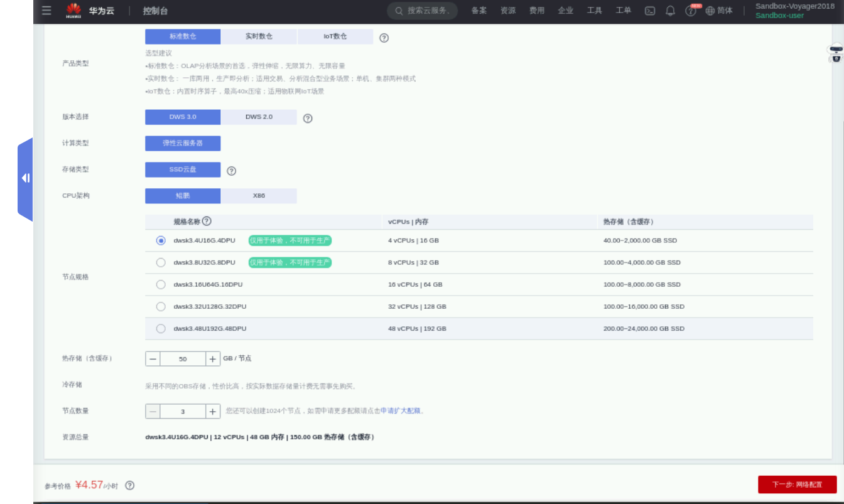Increase hot storage with plus button
The image size is (844, 504).
(x=213, y=359)
